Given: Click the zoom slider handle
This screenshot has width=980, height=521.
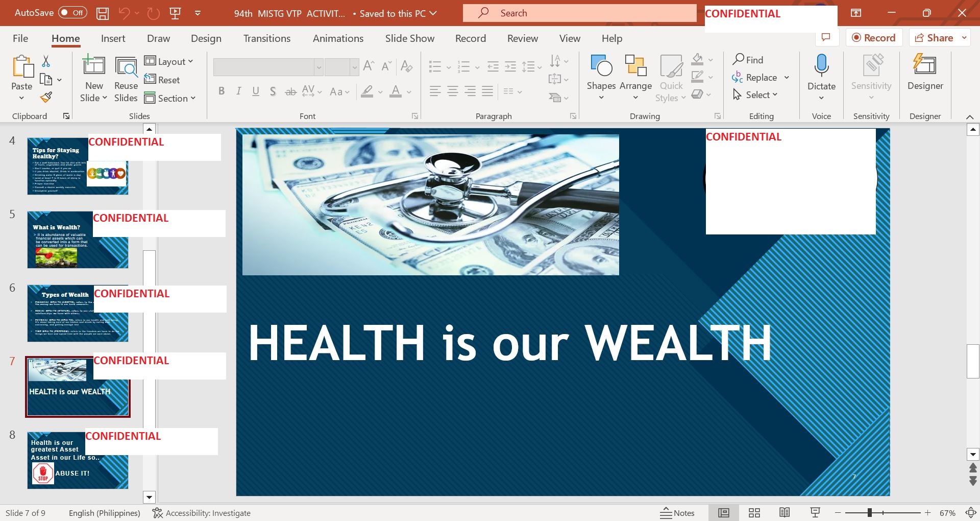Looking at the screenshot, I should tap(870, 513).
